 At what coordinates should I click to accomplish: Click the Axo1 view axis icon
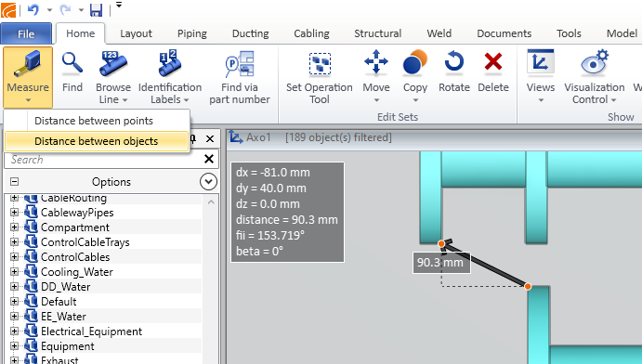[x=235, y=137]
